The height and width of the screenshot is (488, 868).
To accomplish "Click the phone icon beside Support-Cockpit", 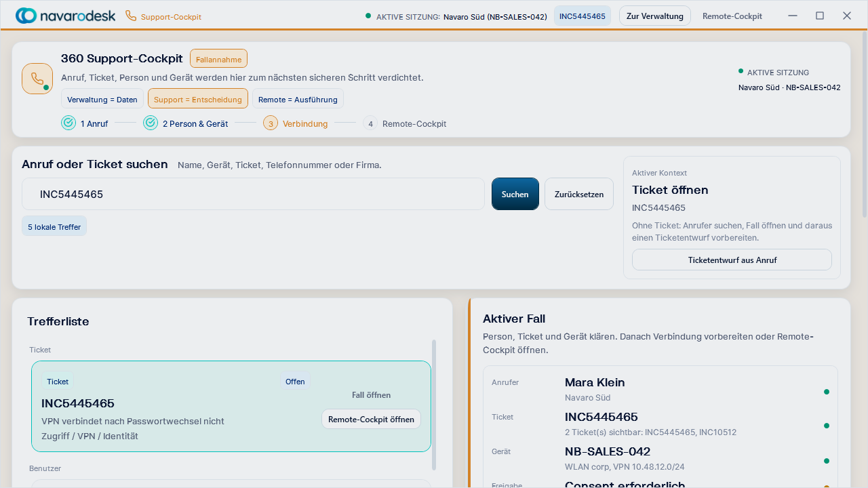I will click(x=131, y=16).
